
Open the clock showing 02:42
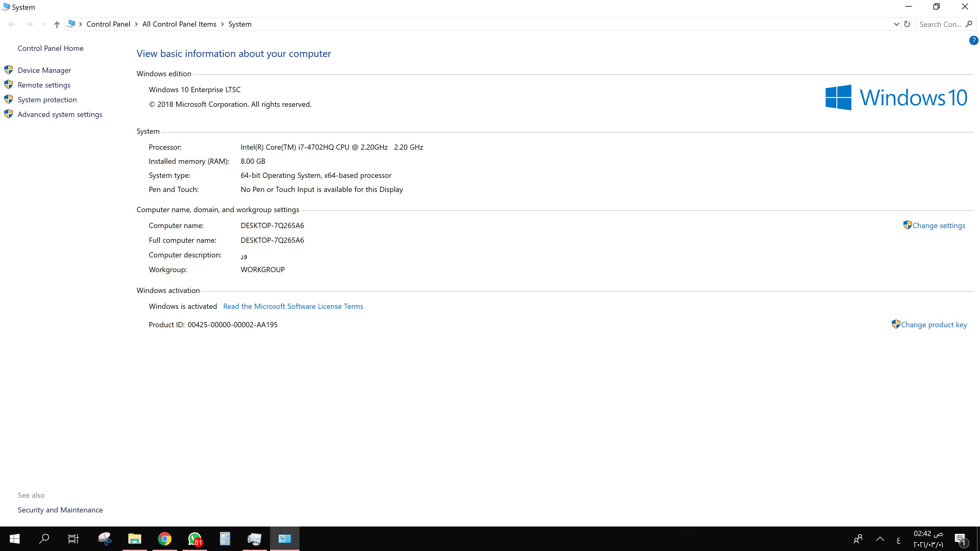point(928,539)
